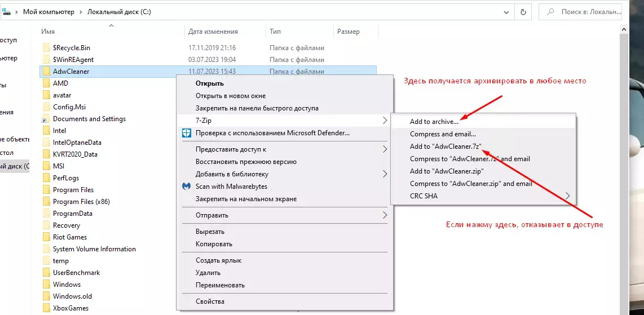Select the XboxGames folder icon
This screenshot has width=644, height=315.
46,308
